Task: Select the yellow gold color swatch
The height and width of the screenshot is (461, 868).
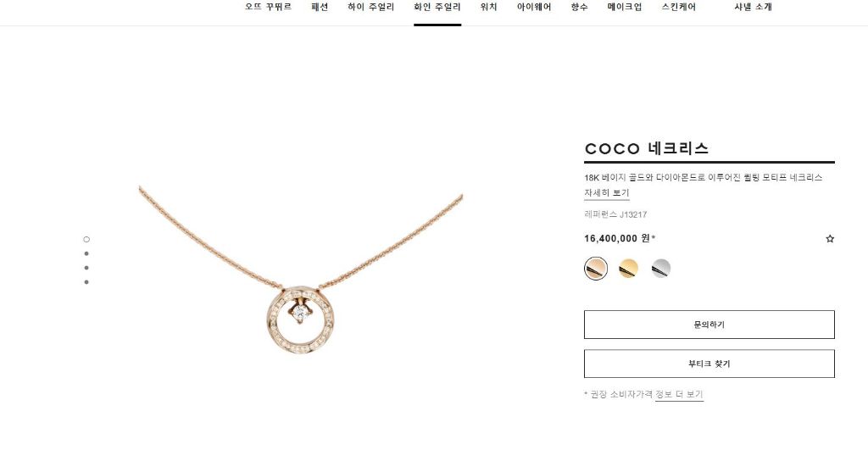Action: coord(628,269)
